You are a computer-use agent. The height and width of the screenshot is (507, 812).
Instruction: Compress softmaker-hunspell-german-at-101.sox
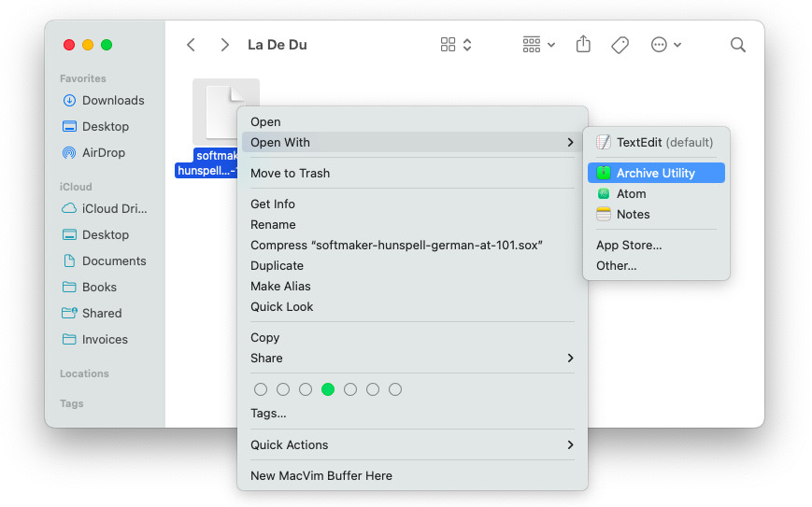412,245
